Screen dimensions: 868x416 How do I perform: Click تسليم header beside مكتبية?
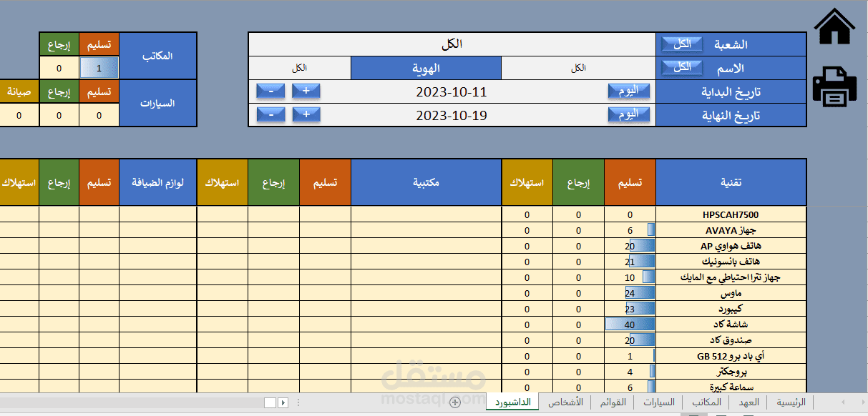click(x=325, y=182)
